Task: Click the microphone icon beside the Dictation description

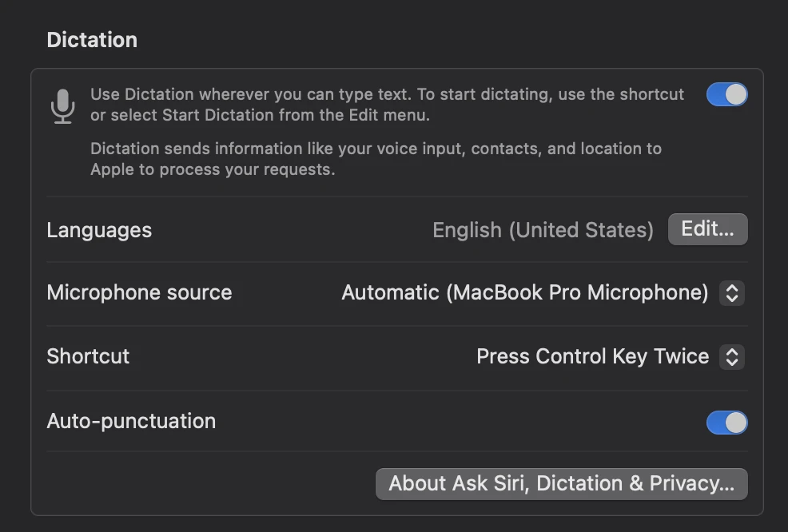Action: point(62,105)
